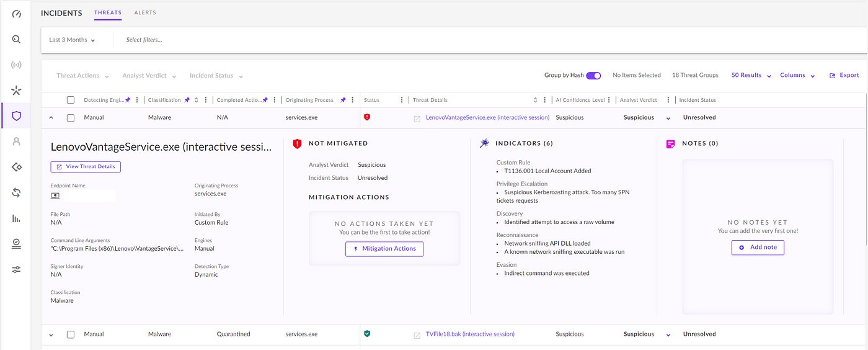The height and width of the screenshot is (350, 868).
Task: Open the circular arrows sync sidebar icon
Action: [17, 193]
